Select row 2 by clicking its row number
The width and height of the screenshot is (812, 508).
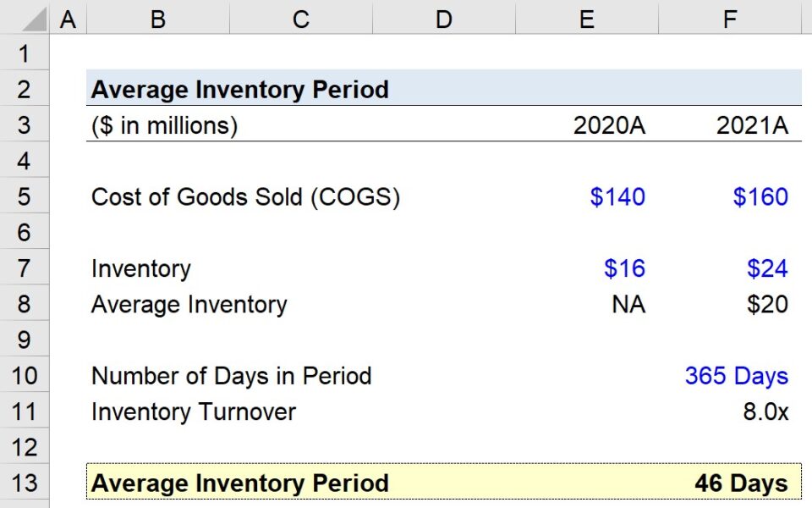click(x=25, y=89)
